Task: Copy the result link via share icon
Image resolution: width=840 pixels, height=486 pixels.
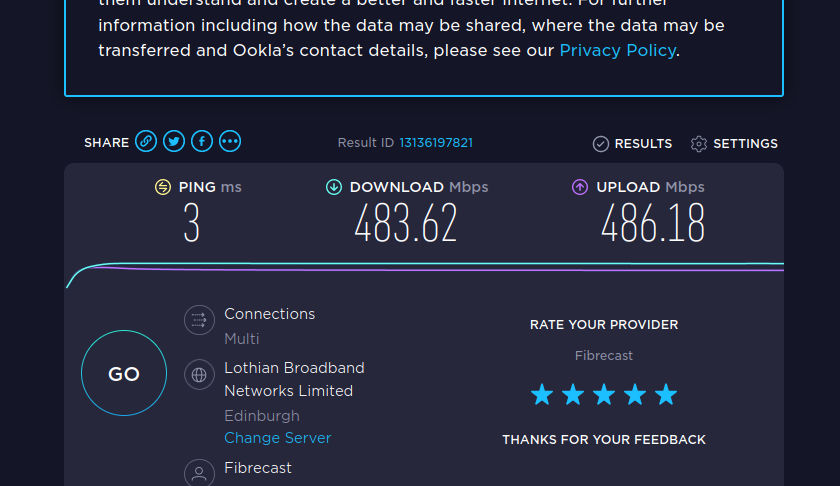Action: (146, 141)
